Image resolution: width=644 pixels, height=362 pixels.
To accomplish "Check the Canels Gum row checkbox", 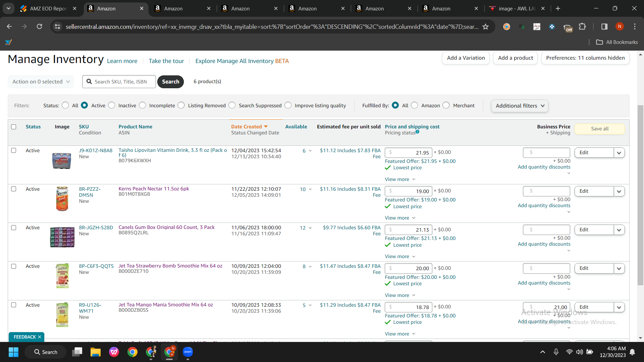I will coord(14,228).
